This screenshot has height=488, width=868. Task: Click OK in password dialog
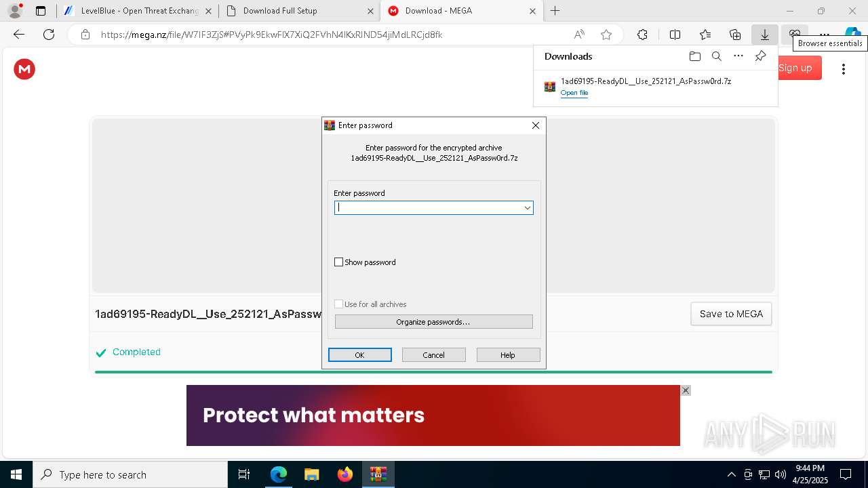[360, 355]
